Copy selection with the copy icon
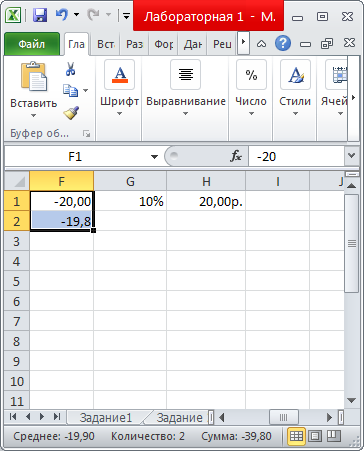 click(70, 90)
